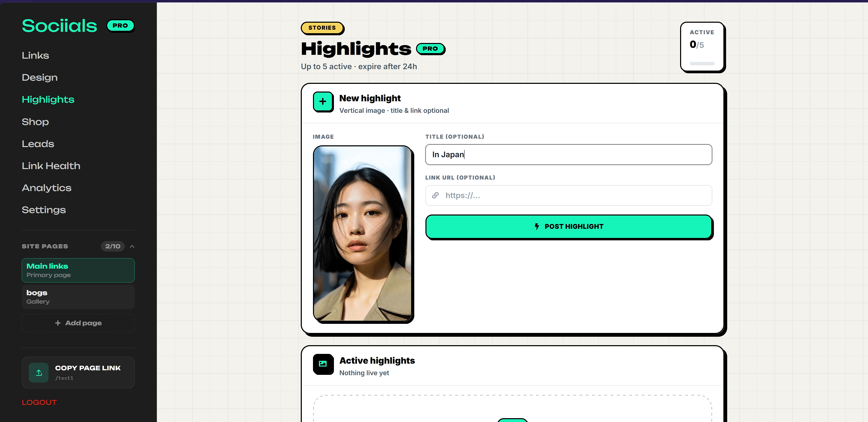Click the Nothing live yet text
Screen dimensions: 868x422
tap(364, 373)
